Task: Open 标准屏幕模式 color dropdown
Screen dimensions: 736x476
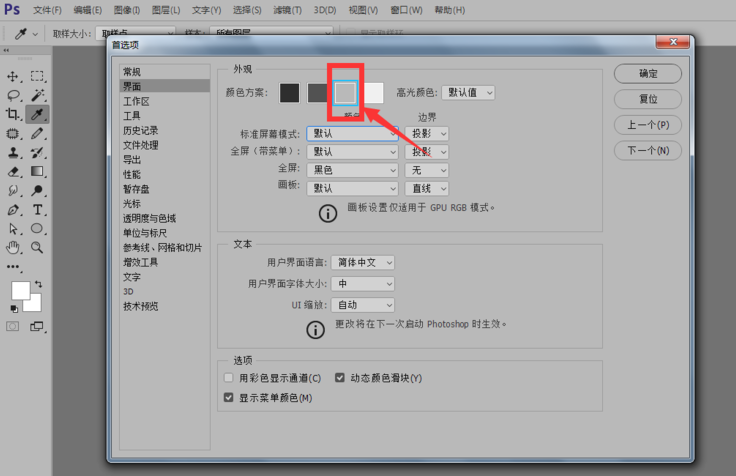Action: pos(353,134)
